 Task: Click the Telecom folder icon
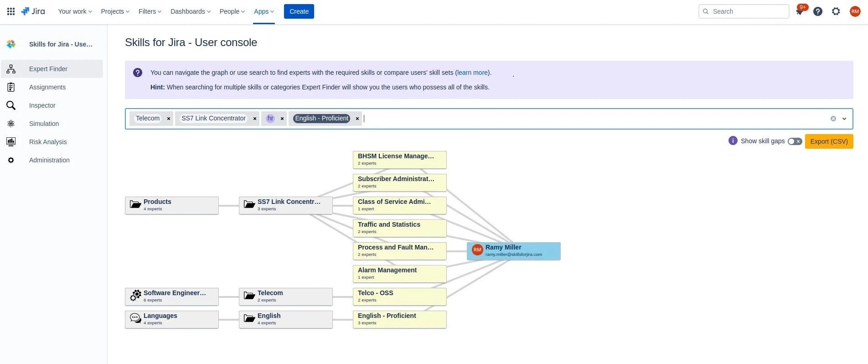click(249, 296)
